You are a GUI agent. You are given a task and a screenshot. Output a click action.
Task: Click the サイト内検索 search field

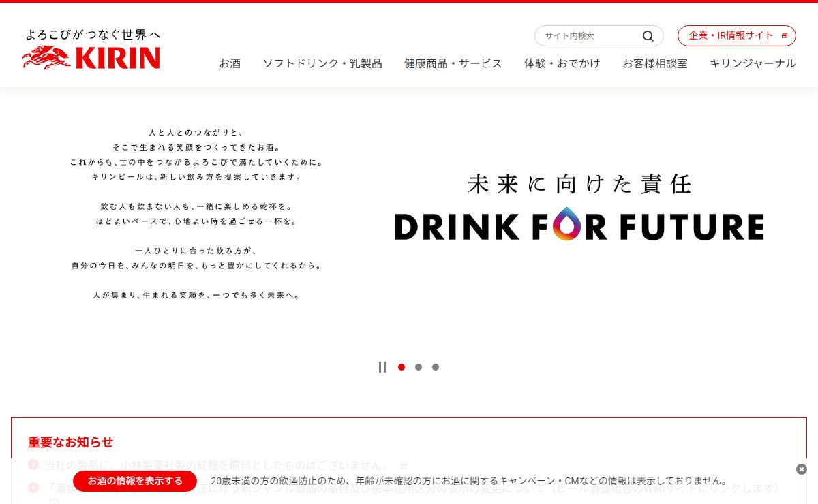point(588,36)
